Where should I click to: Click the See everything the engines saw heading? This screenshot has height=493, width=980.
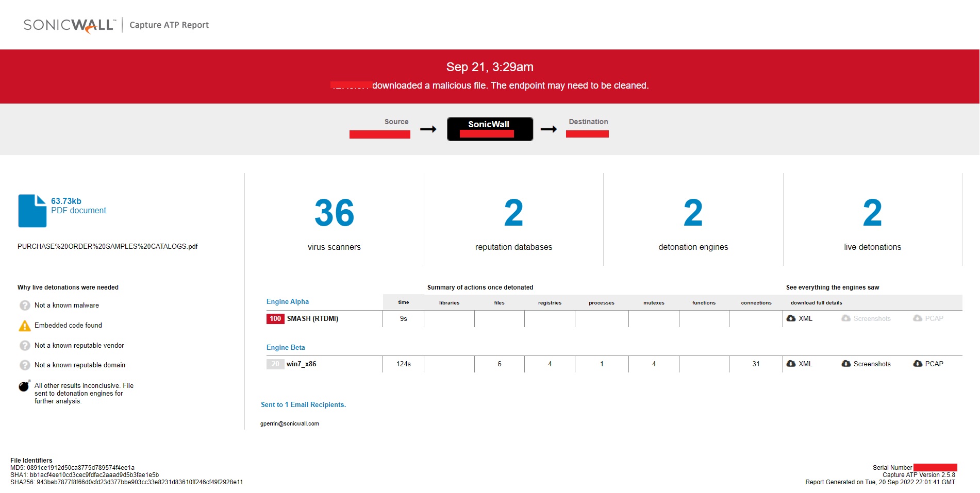[833, 287]
